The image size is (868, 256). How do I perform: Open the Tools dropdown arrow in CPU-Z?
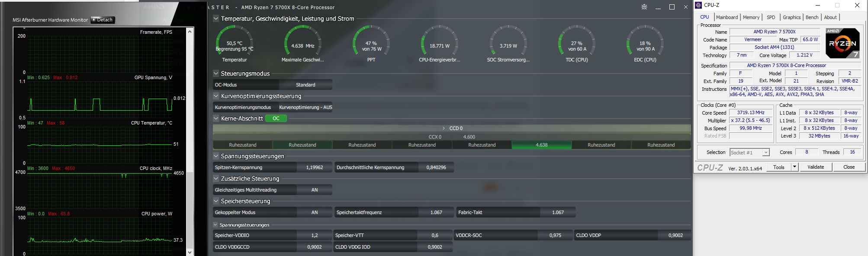pos(795,167)
